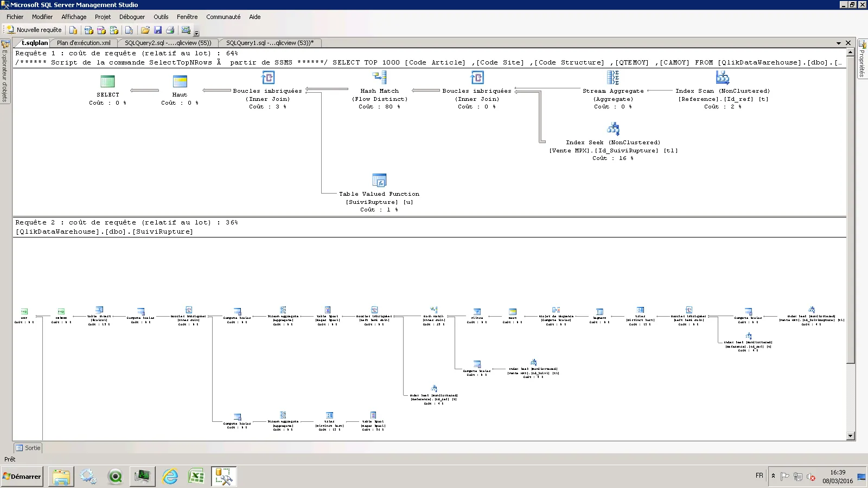
Task: Open Excel from the taskbar
Action: [x=196, y=477]
